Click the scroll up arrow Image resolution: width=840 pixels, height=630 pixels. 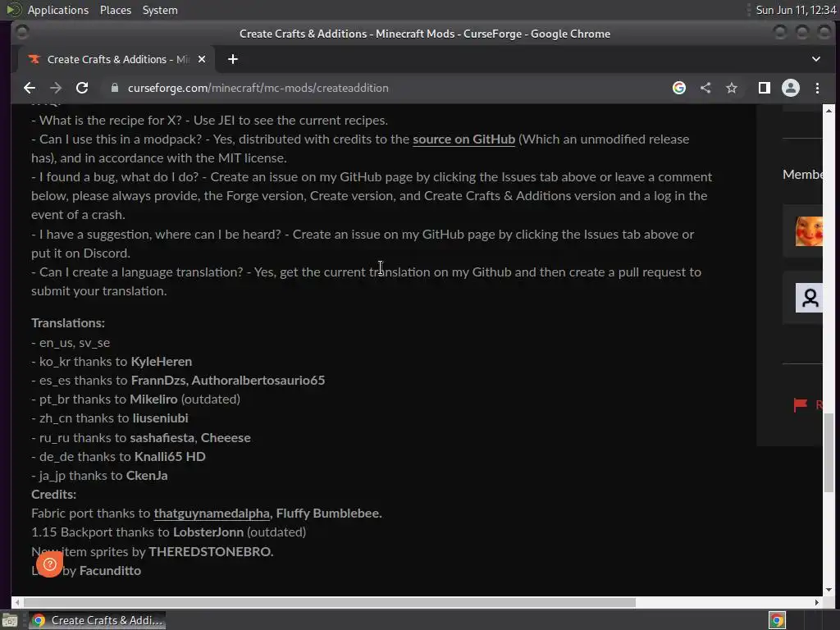[x=829, y=111]
